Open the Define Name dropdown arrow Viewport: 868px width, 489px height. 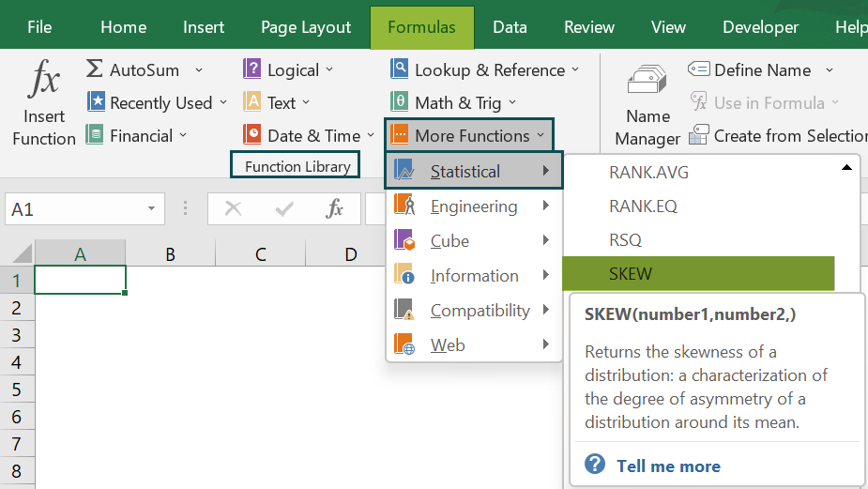(830, 70)
